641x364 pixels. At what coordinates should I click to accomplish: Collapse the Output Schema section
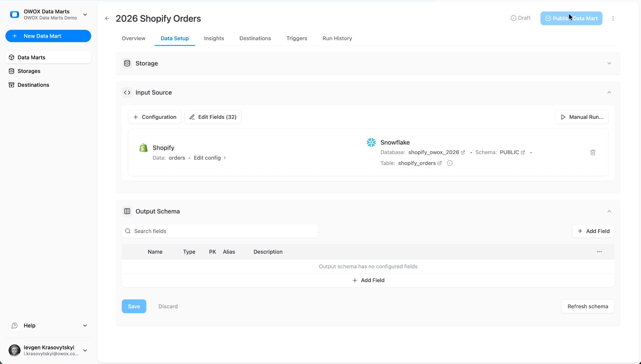(x=609, y=211)
